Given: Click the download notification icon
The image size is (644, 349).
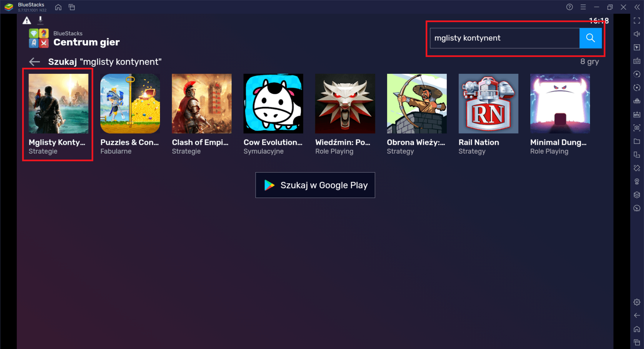Looking at the screenshot, I should [40, 20].
